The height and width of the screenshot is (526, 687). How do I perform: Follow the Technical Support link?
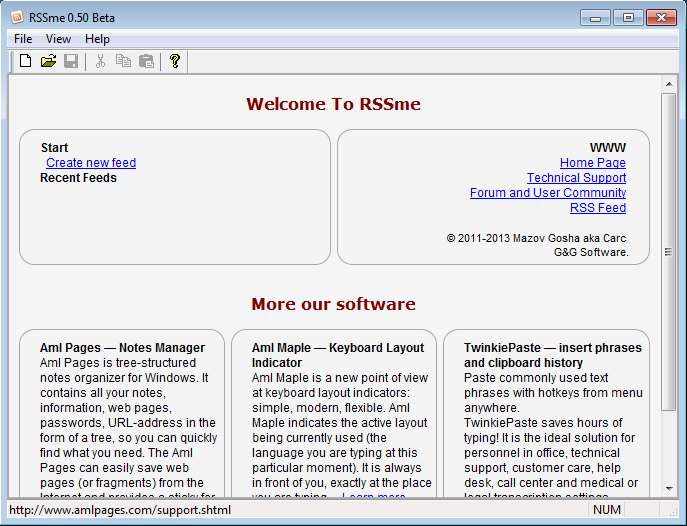(x=576, y=178)
